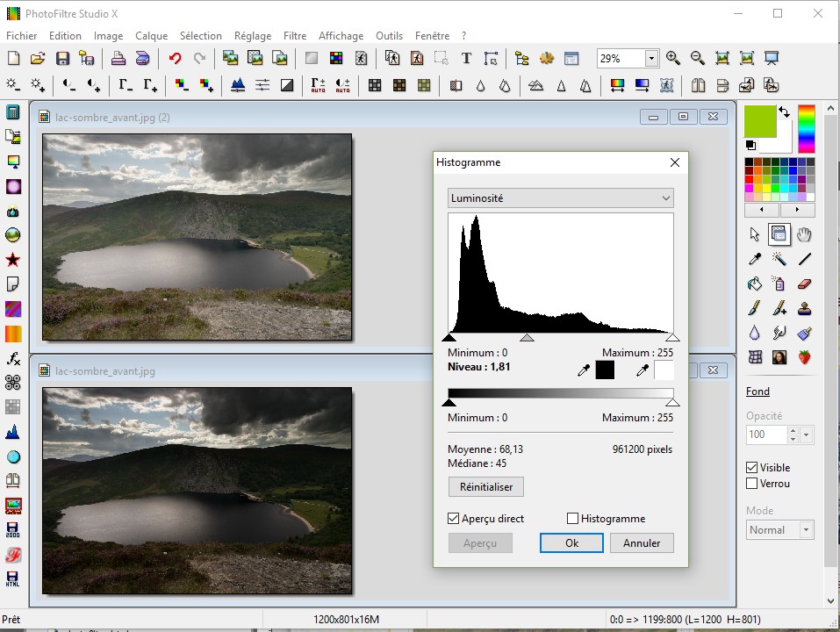Toggle the Visible layer checkbox
Viewport: 840px width, 632px height.
pyautogui.click(x=751, y=468)
